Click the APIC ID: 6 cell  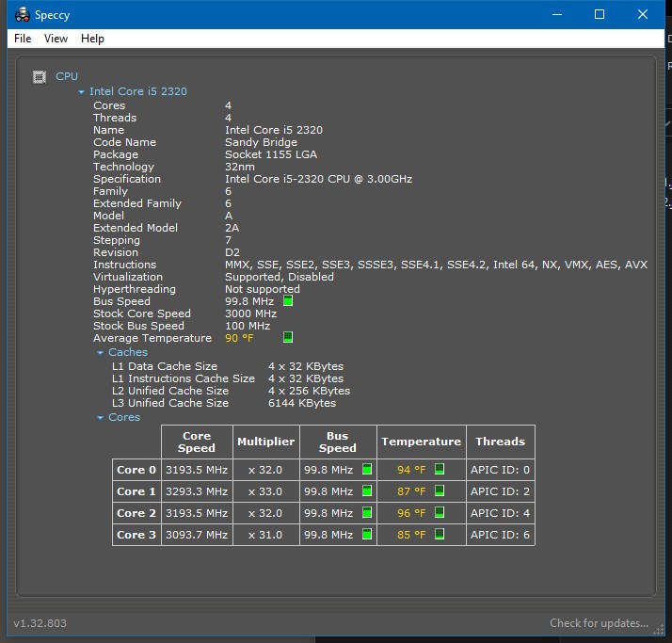(500, 535)
